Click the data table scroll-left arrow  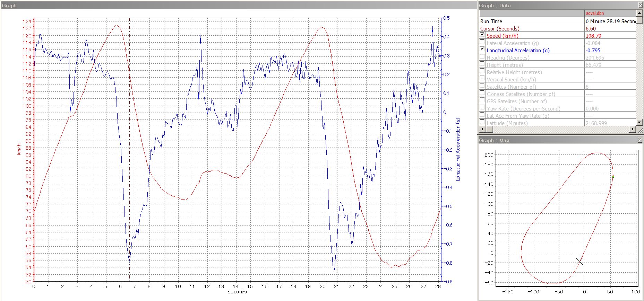(x=482, y=129)
